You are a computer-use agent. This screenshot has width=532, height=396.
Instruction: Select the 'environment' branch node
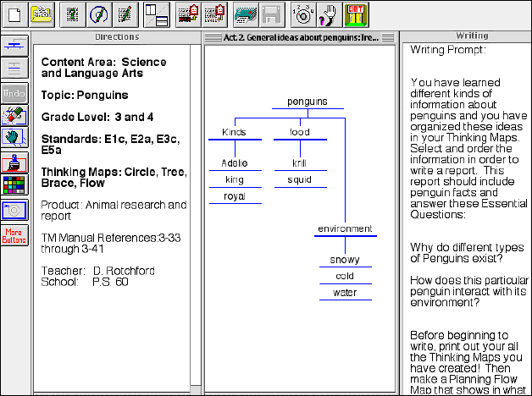(345, 228)
